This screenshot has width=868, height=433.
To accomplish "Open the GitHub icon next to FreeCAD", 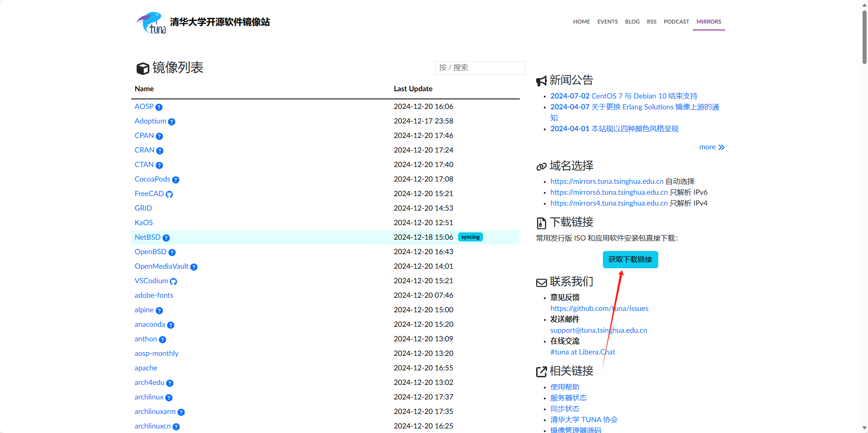I will point(169,194).
